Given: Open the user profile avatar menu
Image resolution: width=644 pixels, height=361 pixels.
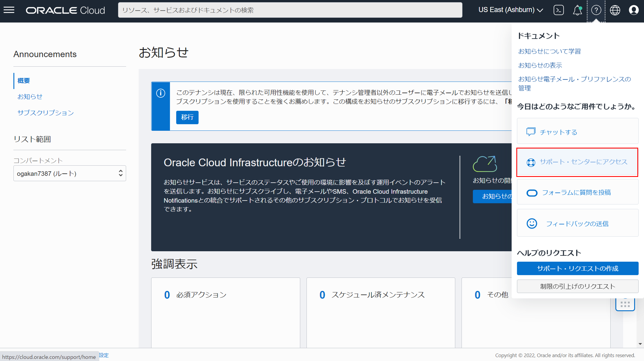Looking at the screenshot, I should point(634,10).
